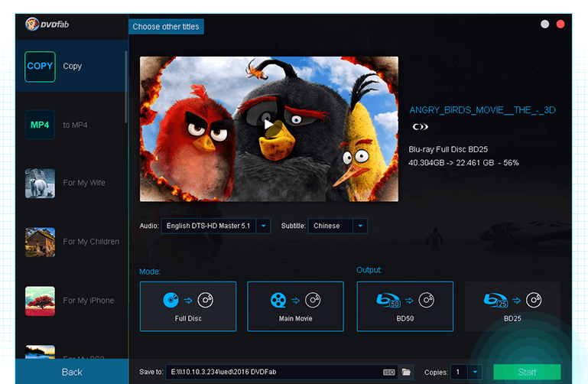
Task: Click the Back button
Action: [72, 372]
